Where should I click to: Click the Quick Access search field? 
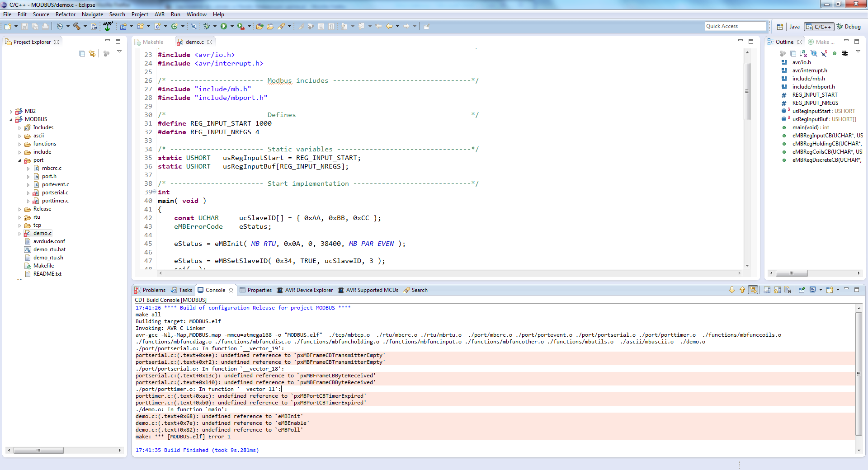[x=735, y=26]
